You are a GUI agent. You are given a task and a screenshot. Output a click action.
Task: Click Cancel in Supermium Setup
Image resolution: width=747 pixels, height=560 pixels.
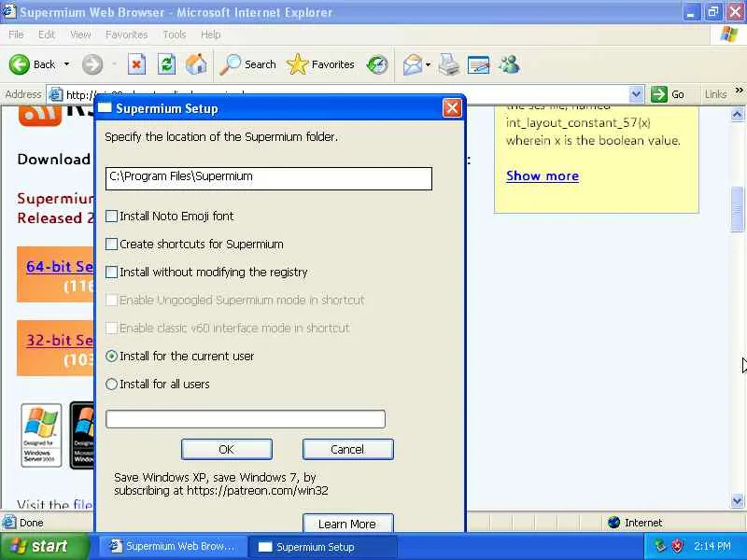pyautogui.click(x=347, y=449)
